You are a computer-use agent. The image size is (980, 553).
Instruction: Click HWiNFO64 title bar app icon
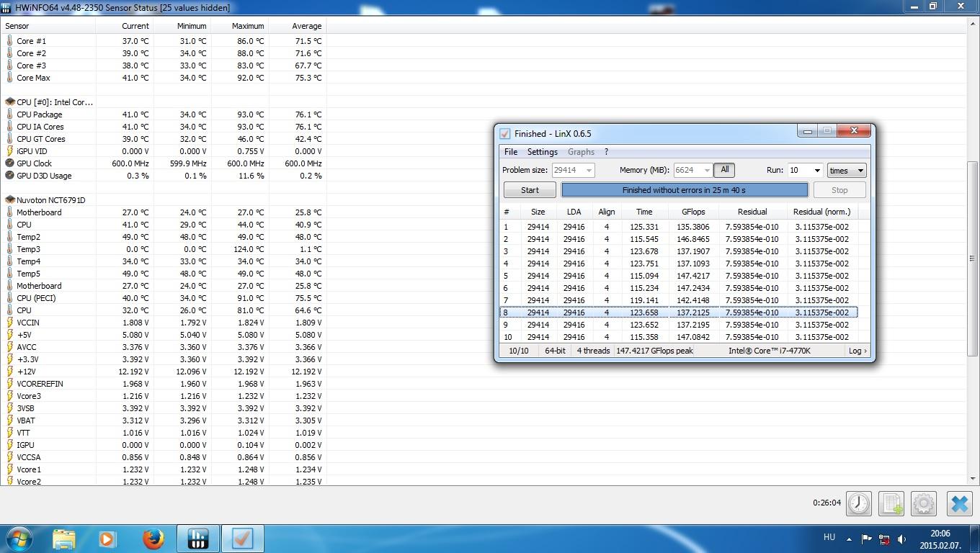(x=6, y=7)
